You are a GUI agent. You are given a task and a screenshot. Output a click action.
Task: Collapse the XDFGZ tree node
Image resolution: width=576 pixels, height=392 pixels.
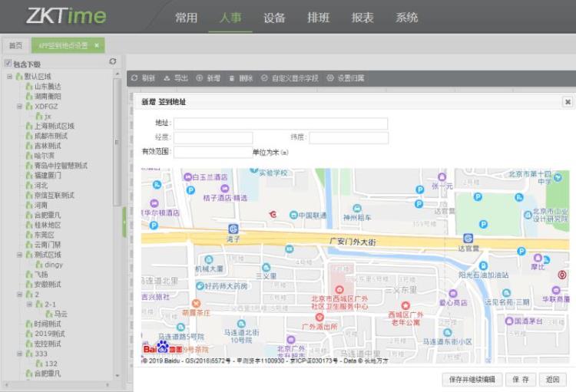click(19, 107)
